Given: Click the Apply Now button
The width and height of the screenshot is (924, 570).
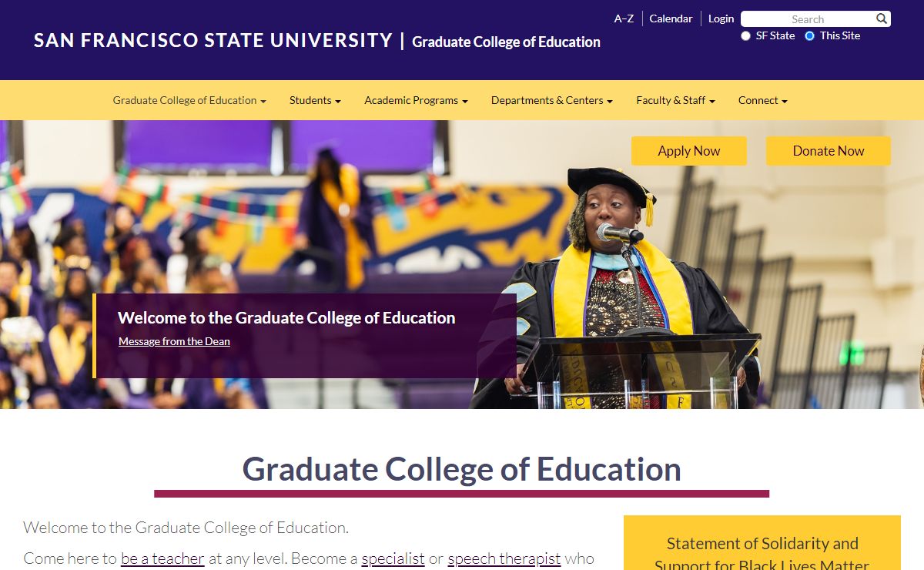Looking at the screenshot, I should [689, 151].
